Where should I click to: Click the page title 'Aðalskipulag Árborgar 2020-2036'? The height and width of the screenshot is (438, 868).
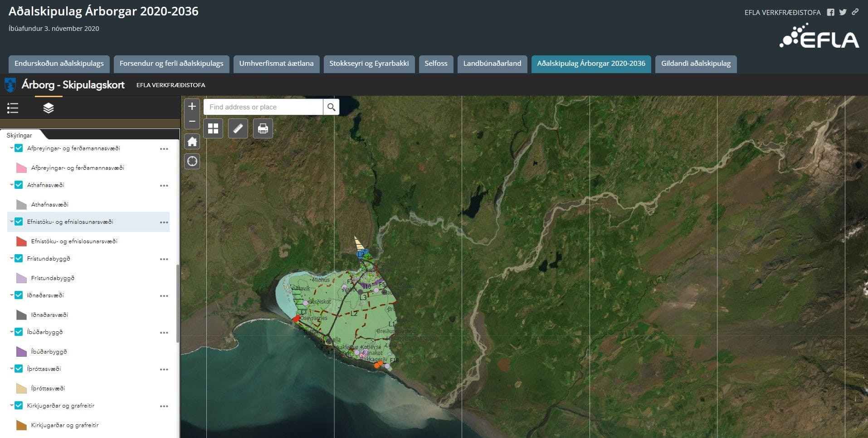click(x=103, y=11)
